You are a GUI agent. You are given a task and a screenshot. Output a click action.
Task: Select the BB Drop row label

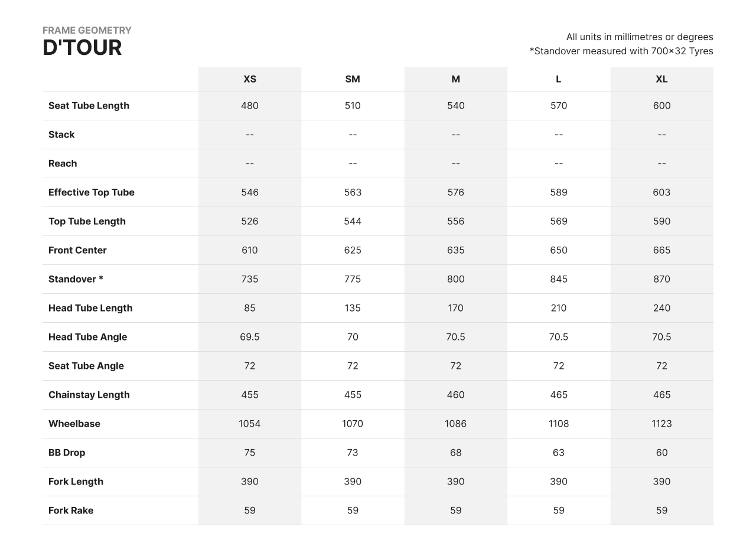coord(67,453)
